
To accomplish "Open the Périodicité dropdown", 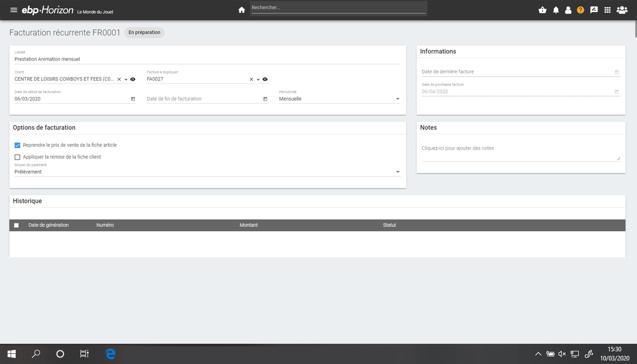I will point(398,99).
